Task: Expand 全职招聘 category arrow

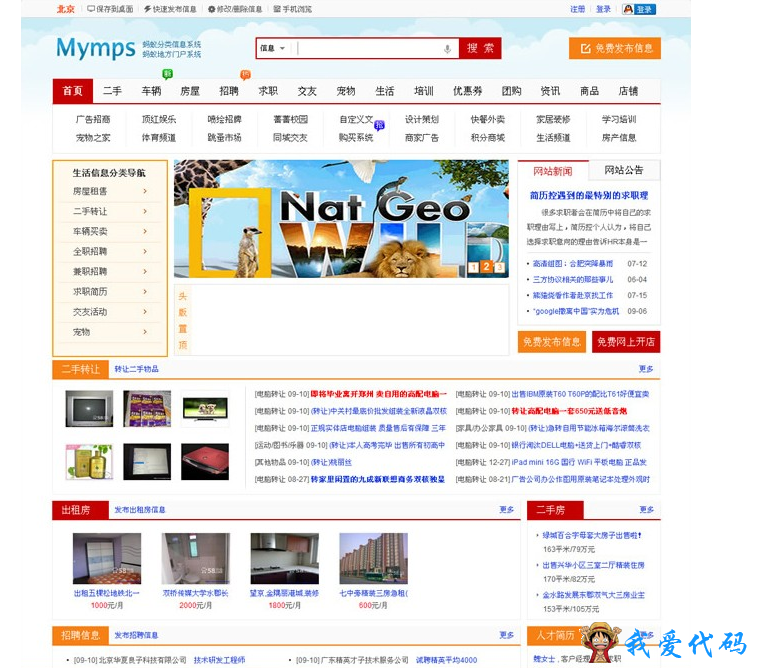Action: click(x=145, y=251)
